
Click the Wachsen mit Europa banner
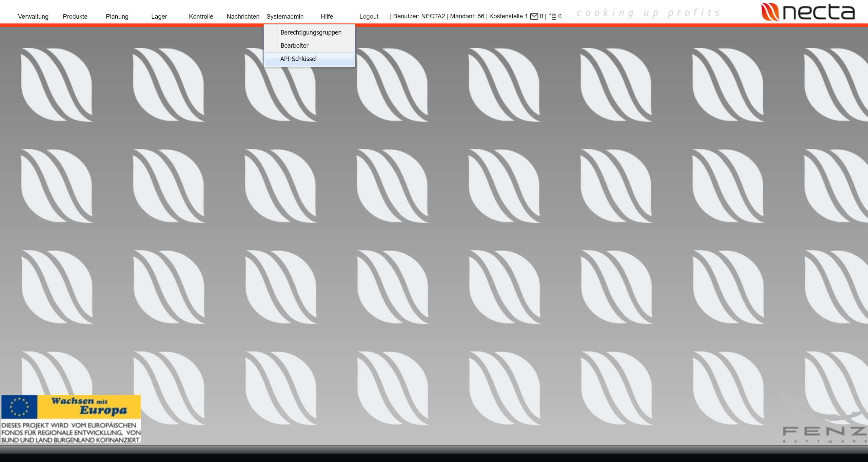point(89,406)
